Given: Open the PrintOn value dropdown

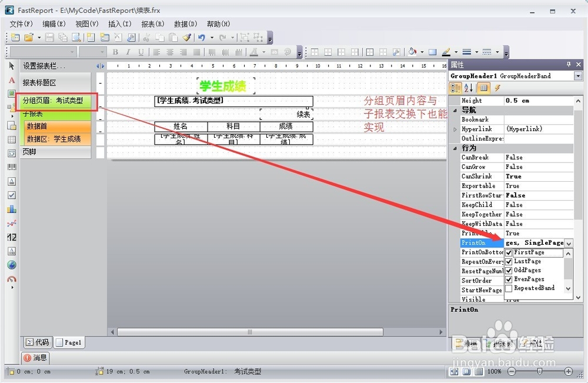Looking at the screenshot, I should pos(569,243).
